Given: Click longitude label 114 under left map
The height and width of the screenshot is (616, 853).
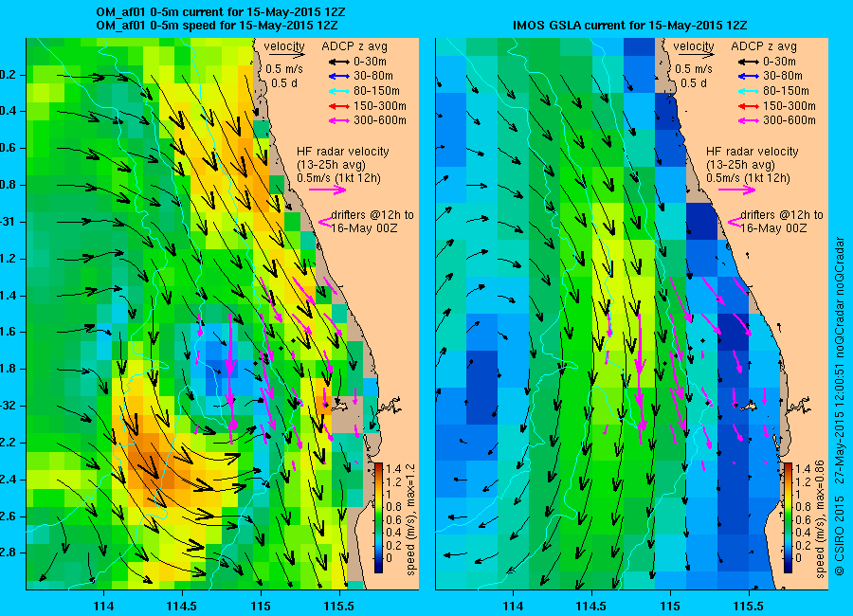Looking at the screenshot, I should tap(103, 607).
